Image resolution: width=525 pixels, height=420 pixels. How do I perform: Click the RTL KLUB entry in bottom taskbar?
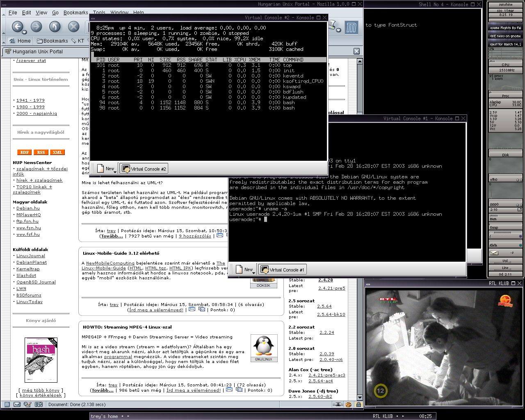(383, 416)
